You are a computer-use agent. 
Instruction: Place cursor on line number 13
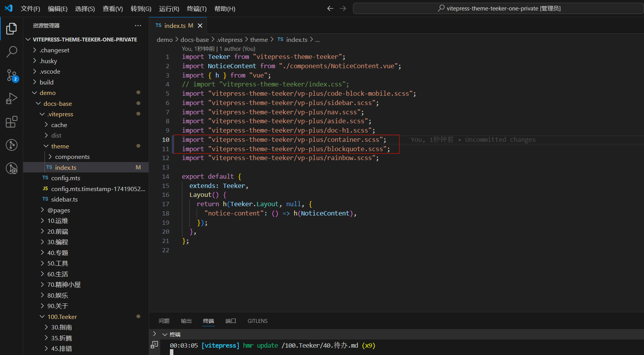tap(166, 167)
